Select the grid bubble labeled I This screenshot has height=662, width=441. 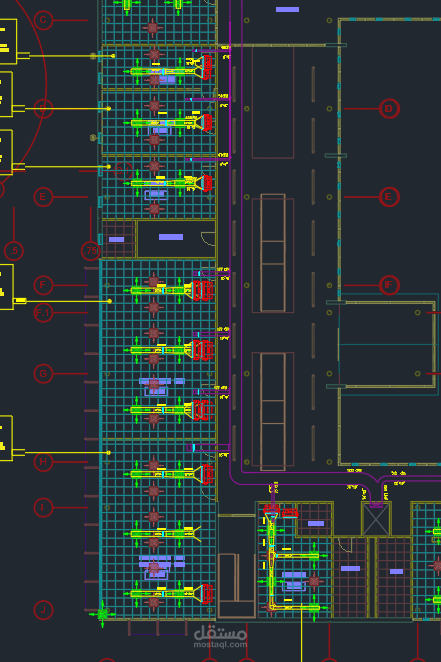click(43, 507)
